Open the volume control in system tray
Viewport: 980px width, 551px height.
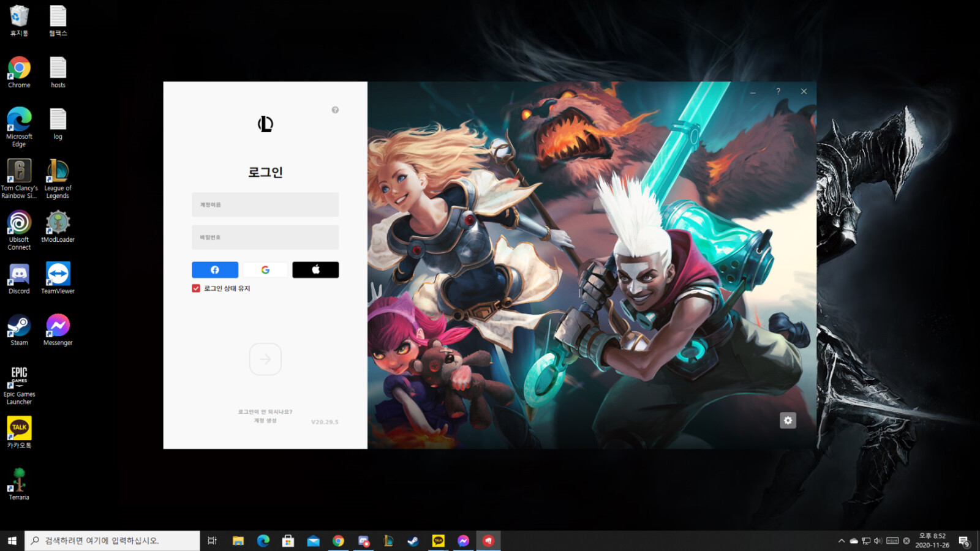(878, 541)
